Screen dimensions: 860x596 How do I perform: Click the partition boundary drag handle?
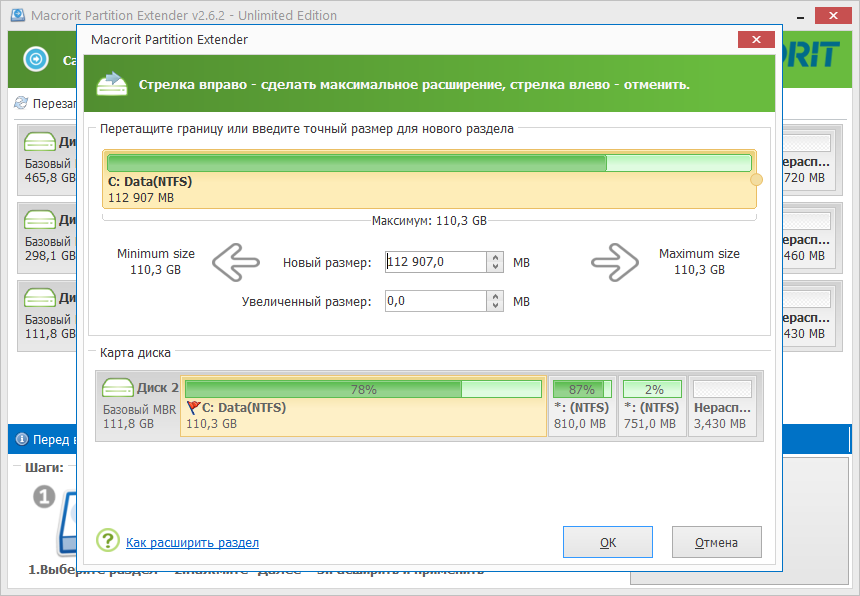click(756, 179)
